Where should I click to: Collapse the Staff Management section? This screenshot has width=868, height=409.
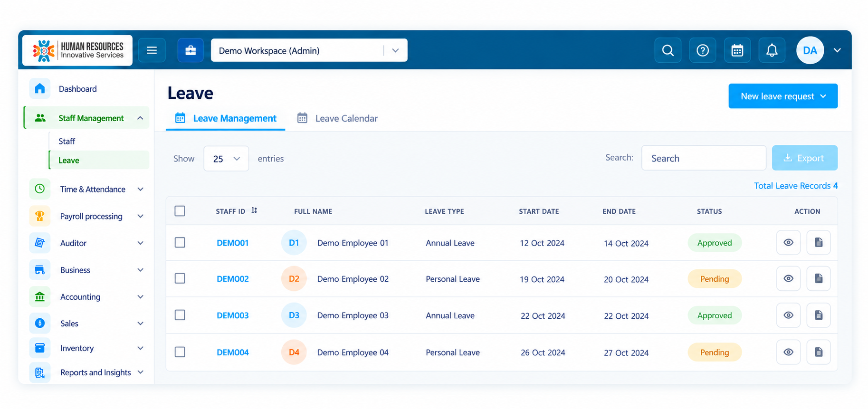pyautogui.click(x=140, y=118)
